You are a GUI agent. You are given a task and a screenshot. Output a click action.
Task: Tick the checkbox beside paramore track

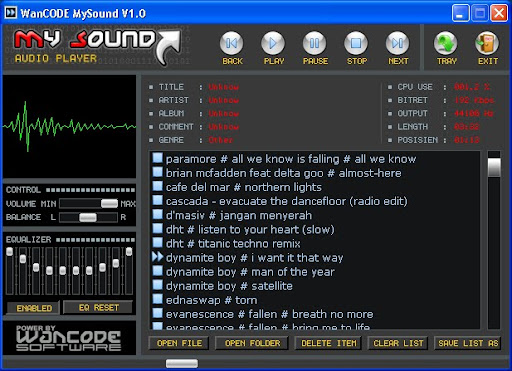157,158
